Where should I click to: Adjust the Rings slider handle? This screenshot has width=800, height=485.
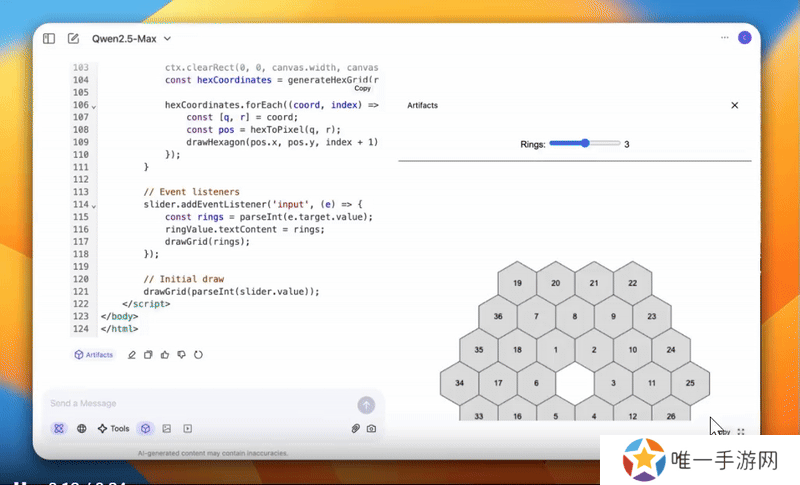click(x=585, y=143)
